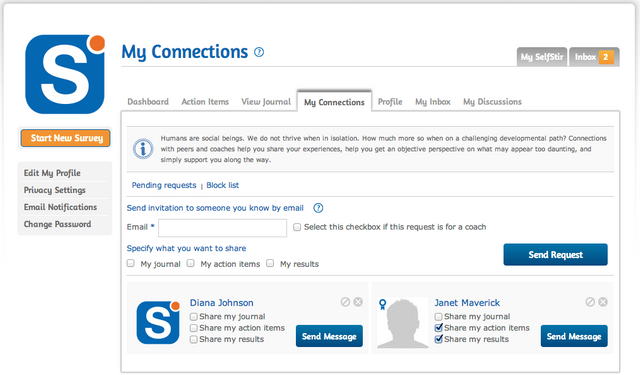Viewport: 640px width, 375px height.
Task: Open the Pending requests link
Action: [164, 185]
